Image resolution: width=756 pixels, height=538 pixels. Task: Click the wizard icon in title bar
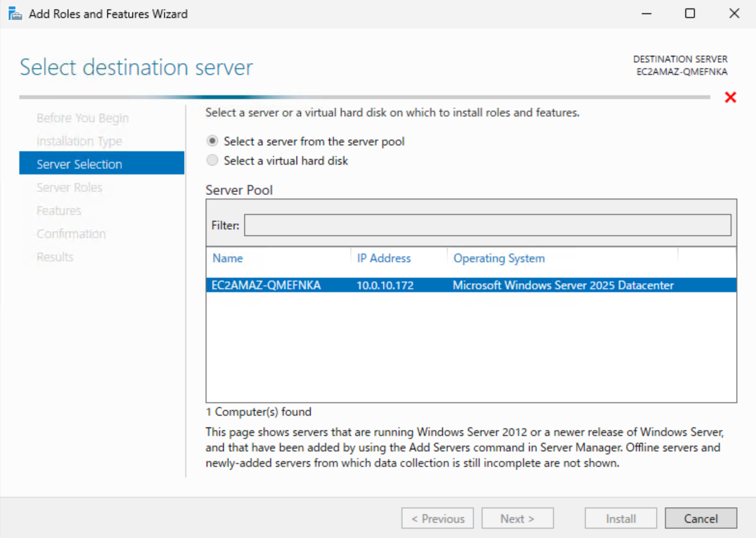point(15,14)
